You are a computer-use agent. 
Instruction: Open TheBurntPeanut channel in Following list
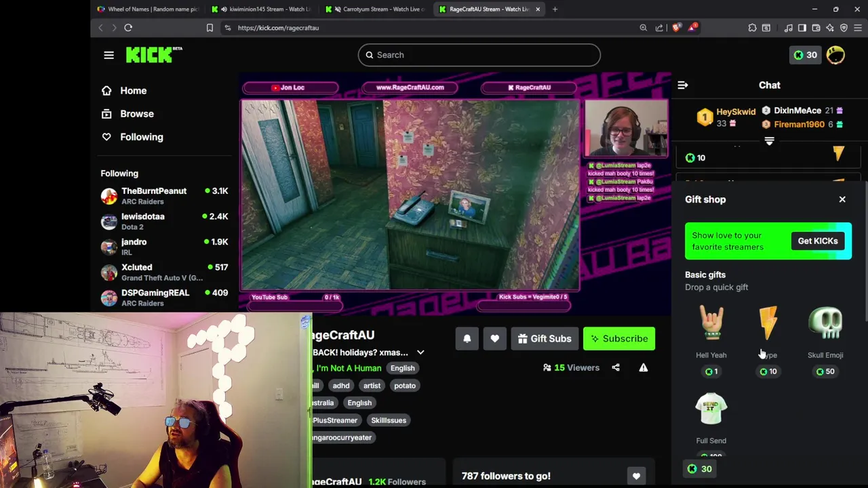click(x=165, y=196)
